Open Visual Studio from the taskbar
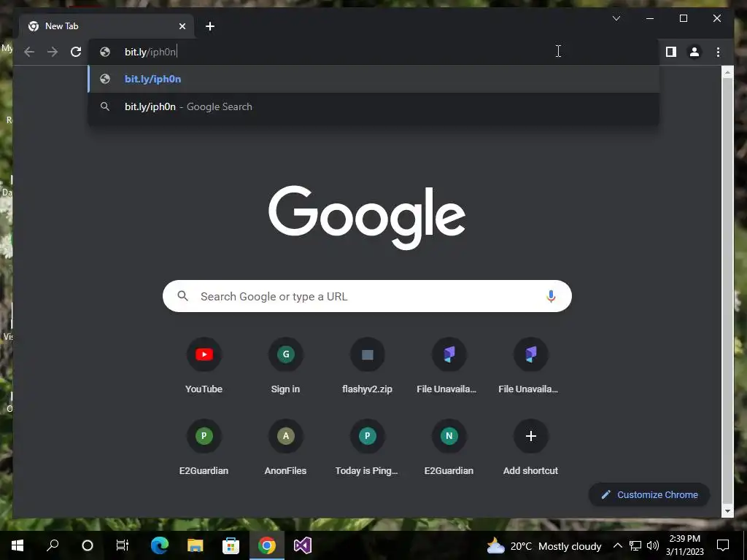The width and height of the screenshot is (747, 560). [303, 545]
